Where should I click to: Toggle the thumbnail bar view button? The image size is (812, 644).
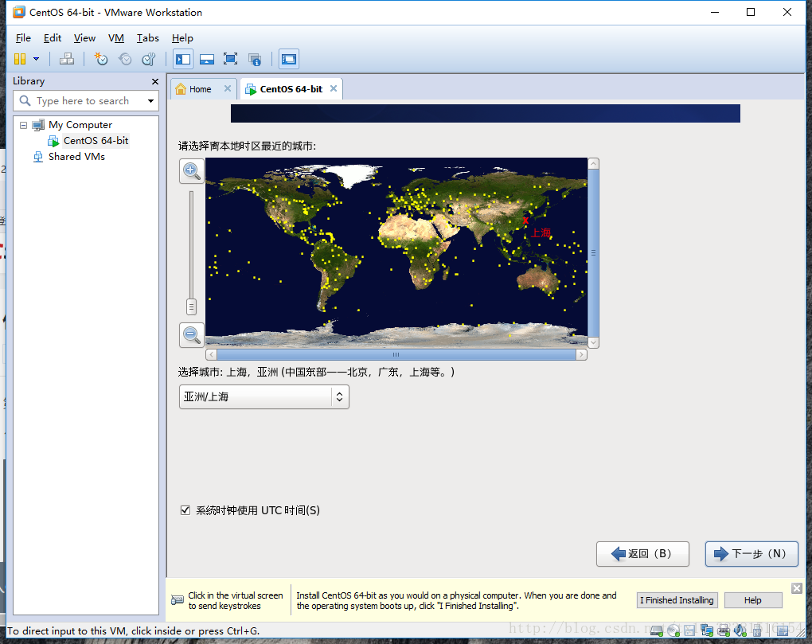207,59
